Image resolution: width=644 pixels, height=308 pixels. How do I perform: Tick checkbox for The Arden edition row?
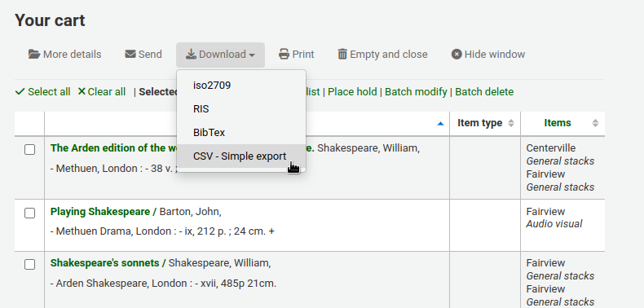29,149
